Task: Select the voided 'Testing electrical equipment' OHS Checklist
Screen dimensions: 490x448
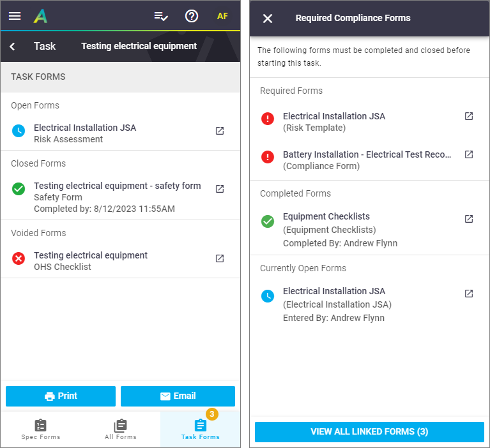Action: 120,261
